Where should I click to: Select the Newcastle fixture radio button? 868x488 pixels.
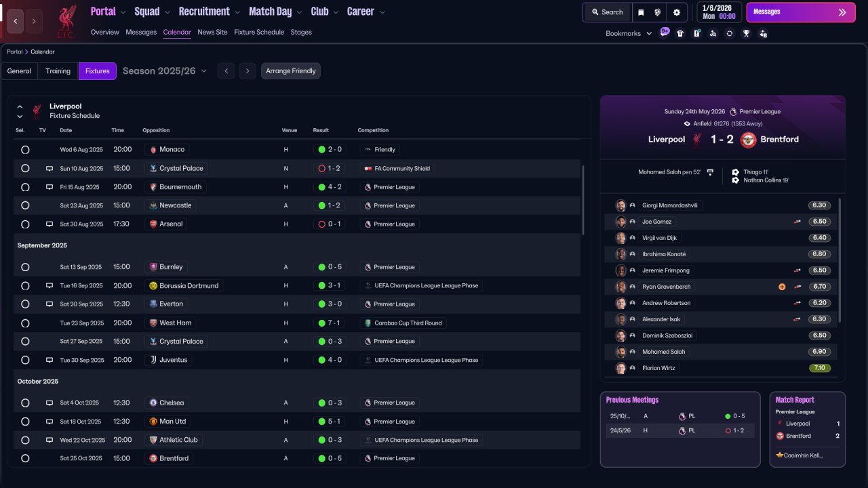(x=25, y=205)
